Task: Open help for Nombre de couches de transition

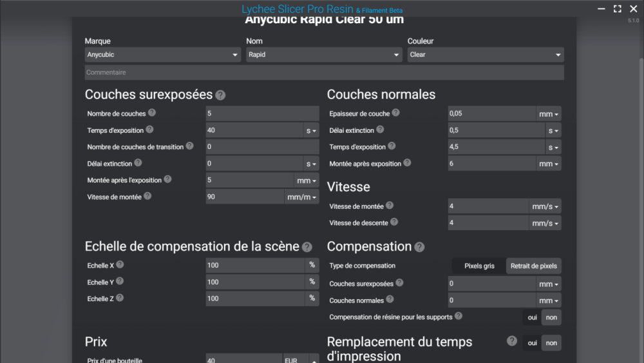Action: 189,146
